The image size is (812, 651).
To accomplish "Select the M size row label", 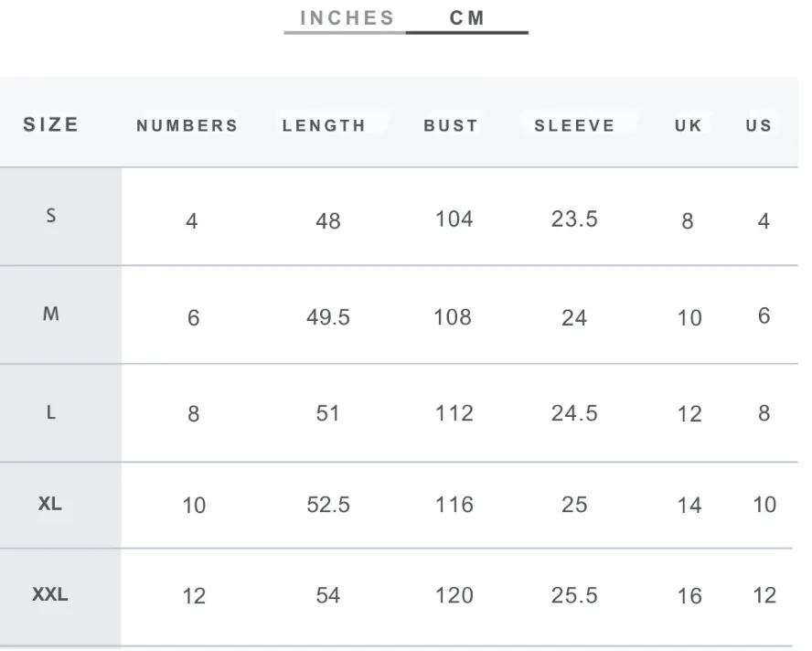I will point(51,314).
